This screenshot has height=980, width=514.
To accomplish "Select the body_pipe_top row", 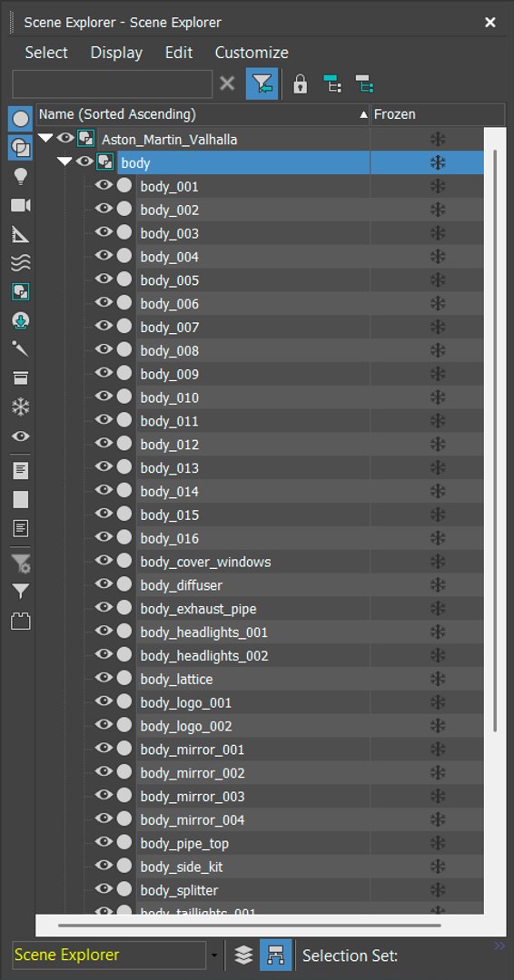I will coord(311,843).
